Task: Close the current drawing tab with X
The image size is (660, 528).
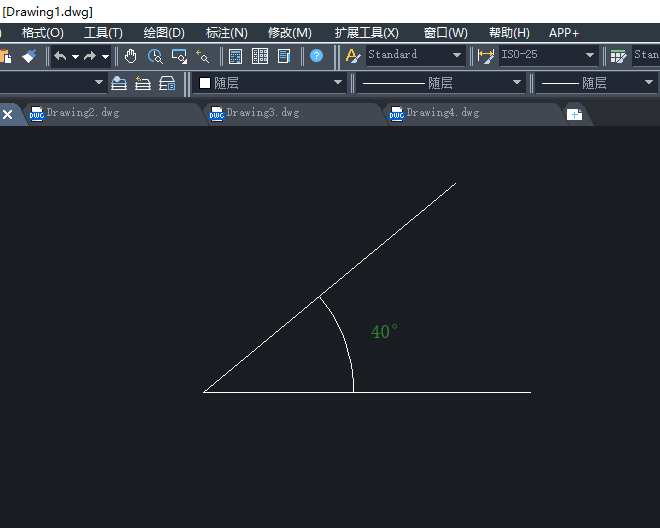Action: point(8,114)
